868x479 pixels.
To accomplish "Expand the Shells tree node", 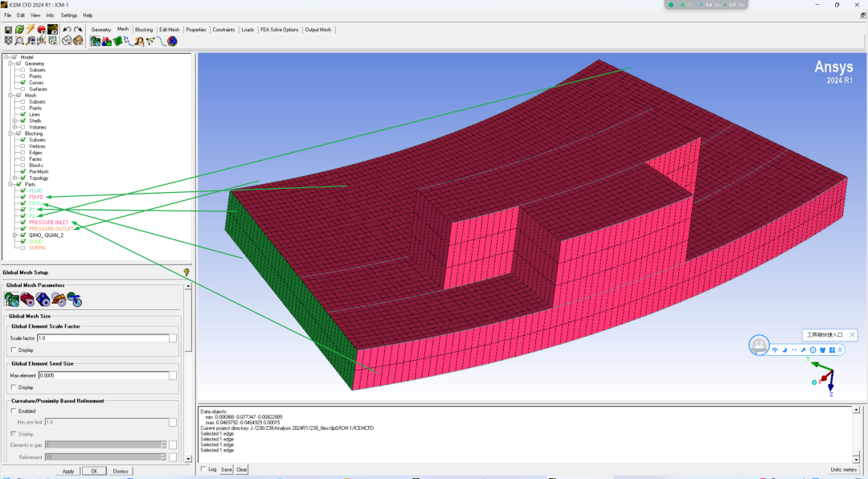I will (x=15, y=121).
